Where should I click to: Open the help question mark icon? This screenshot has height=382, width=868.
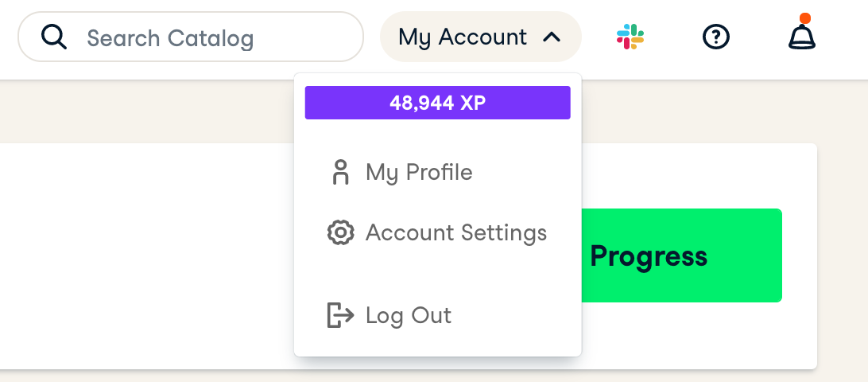coord(716,37)
